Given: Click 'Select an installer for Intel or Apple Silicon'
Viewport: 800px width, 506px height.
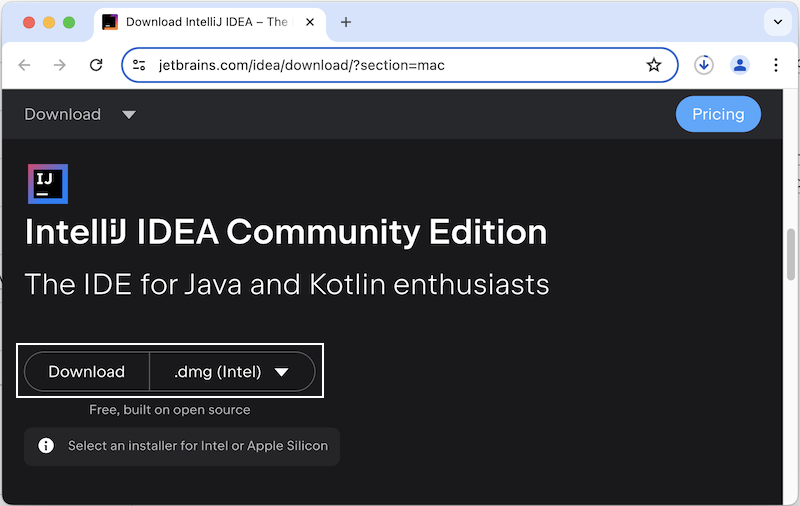Looking at the screenshot, I should 198,446.
